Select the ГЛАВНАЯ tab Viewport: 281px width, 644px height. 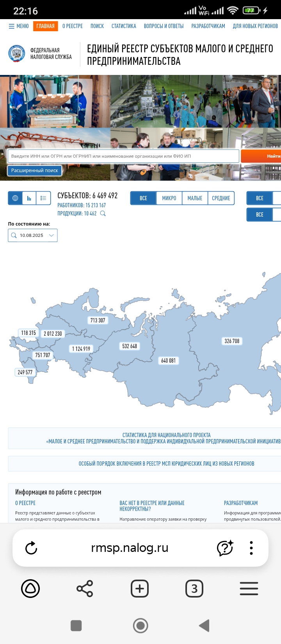click(x=46, y=26)
